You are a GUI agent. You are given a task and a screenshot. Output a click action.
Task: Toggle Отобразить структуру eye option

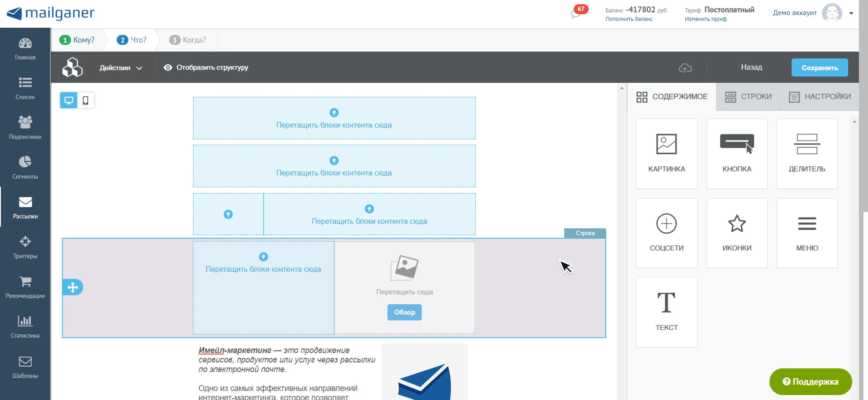coord(206,67)
